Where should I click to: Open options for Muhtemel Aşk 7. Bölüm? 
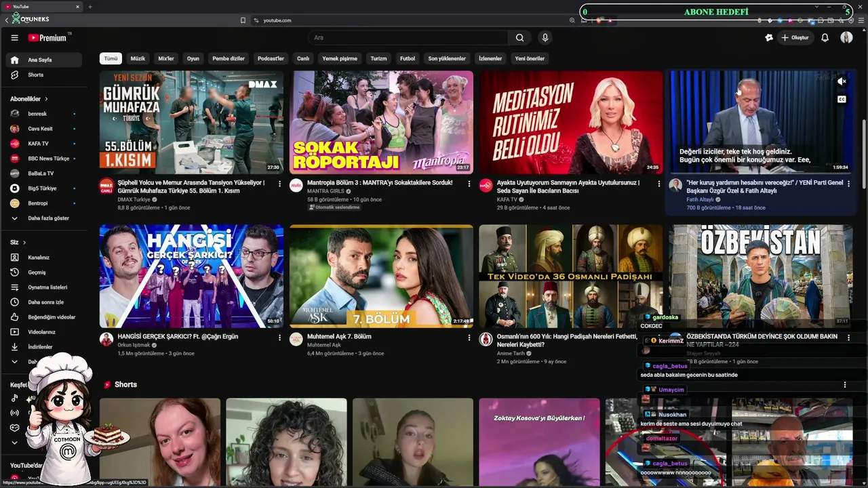469,338
